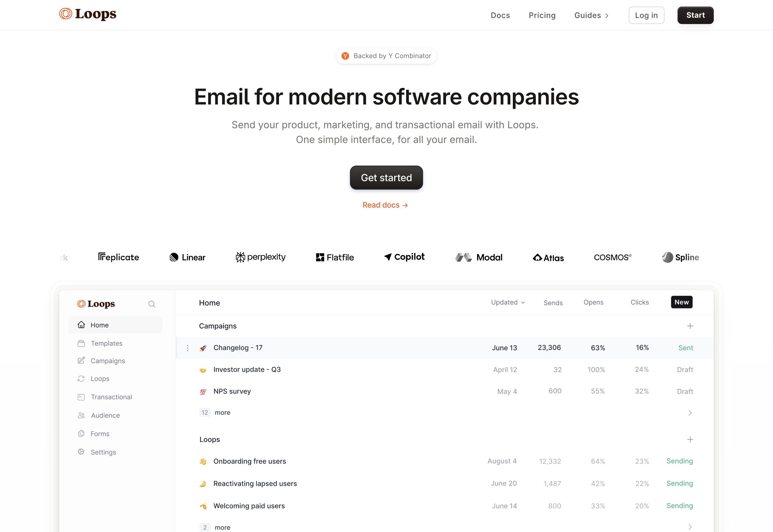The image size is (773, 532).
Task: Click the Loops cycle icon in sidebar
Action: (81, 379)
